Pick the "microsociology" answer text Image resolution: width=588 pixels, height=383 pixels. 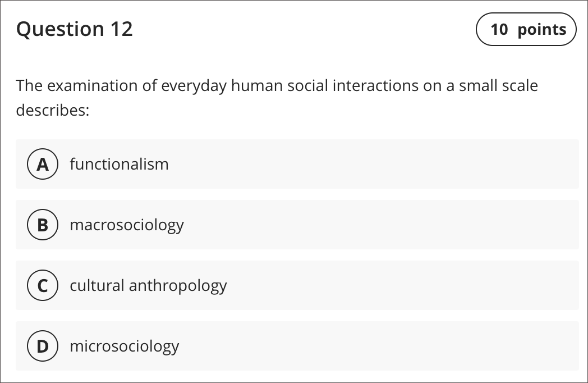pos(125,346)
